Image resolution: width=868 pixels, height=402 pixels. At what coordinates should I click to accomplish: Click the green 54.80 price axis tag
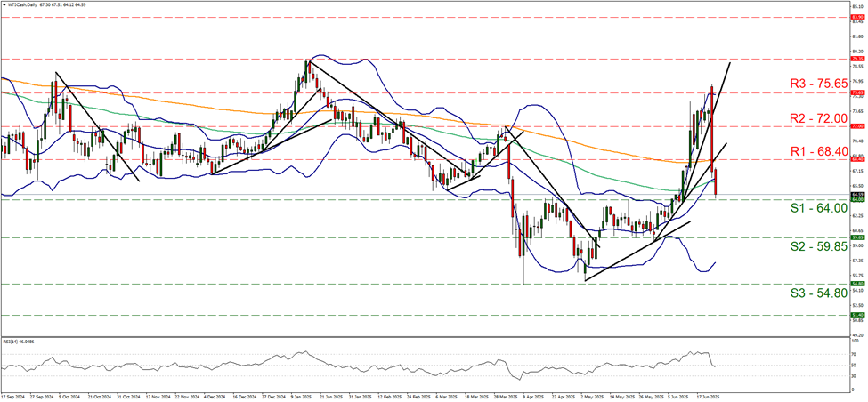[x=856, y=285]
